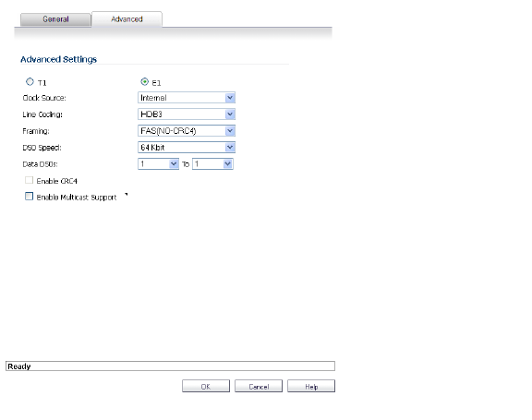This screenshot has width=532, height=420.
Task: Switch to the General tab
Action: 55,19
